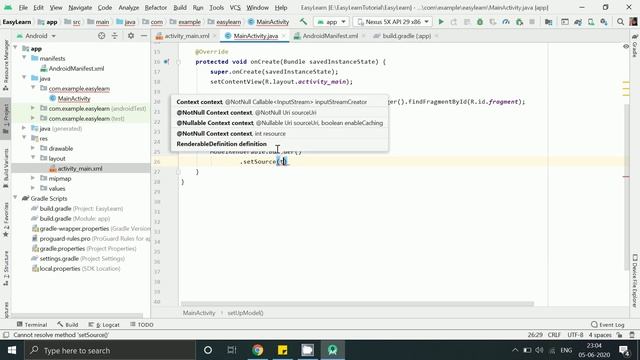
Task: Click the Make Project hammer icon
Action: point(303,22)
